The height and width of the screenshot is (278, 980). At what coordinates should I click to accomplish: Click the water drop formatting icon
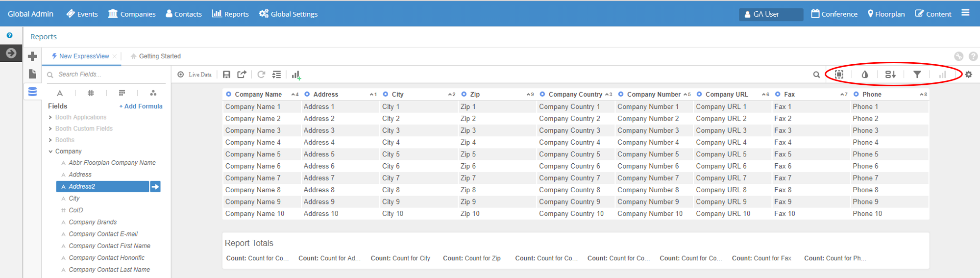865,75
